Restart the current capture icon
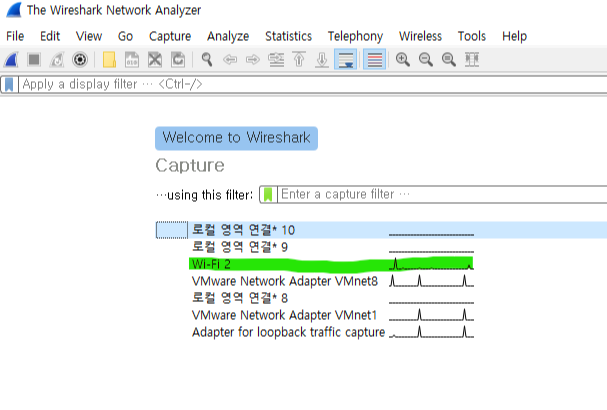The height and width of the screenshot is (410, 607). (57, 60)
